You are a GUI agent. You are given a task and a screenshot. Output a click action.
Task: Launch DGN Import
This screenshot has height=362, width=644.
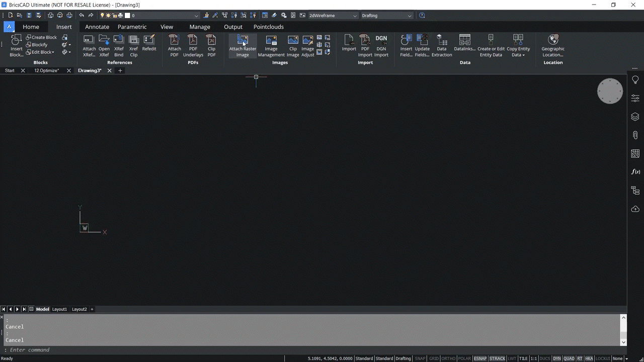click(x=381, y=45)
